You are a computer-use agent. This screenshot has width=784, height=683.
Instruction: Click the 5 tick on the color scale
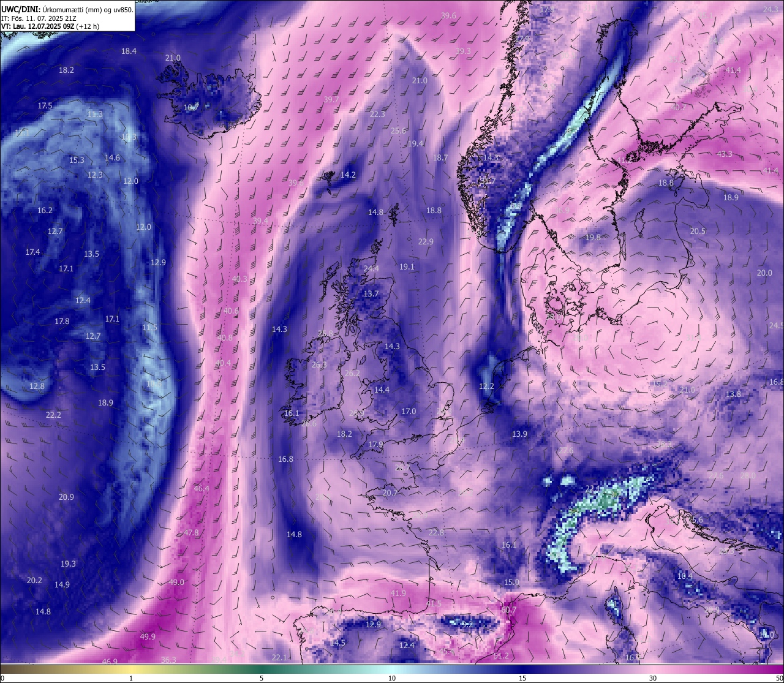[x=262, y=678]
